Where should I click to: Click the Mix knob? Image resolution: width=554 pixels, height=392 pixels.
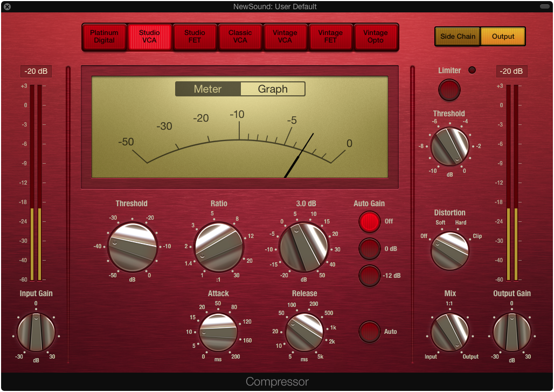coord(450,333)
